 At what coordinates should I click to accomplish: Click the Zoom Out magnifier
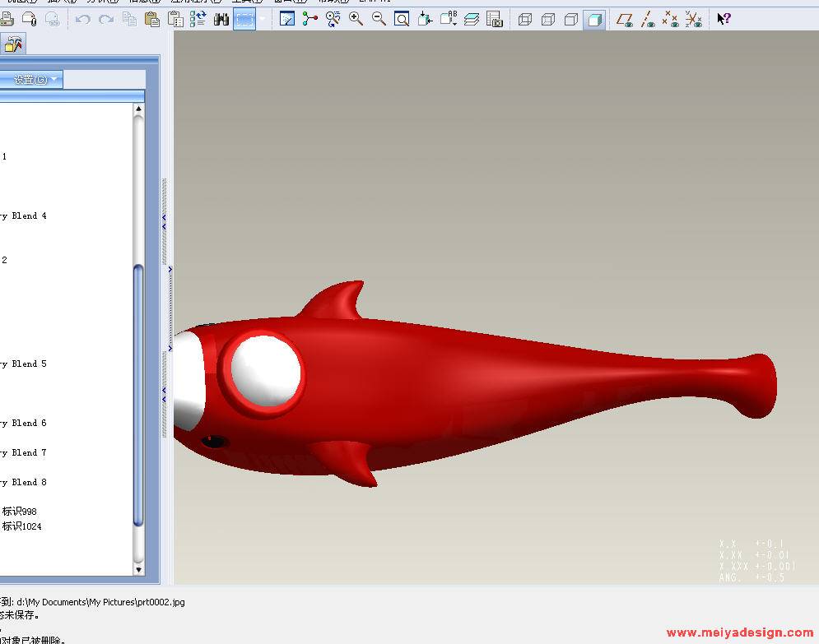point(379,19)
